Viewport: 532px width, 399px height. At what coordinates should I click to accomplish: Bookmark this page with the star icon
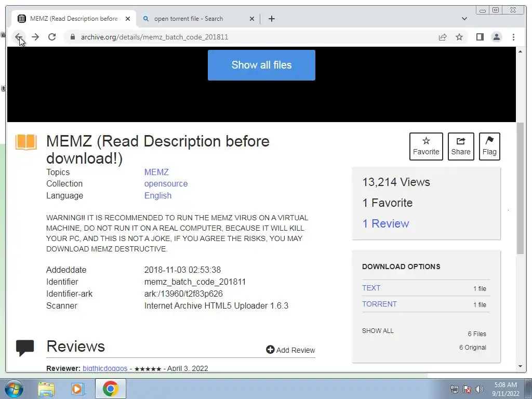(459, 37)
